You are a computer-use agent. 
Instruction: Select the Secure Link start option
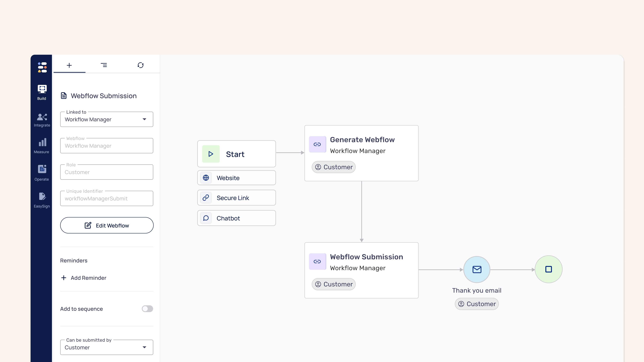(236, 198)
